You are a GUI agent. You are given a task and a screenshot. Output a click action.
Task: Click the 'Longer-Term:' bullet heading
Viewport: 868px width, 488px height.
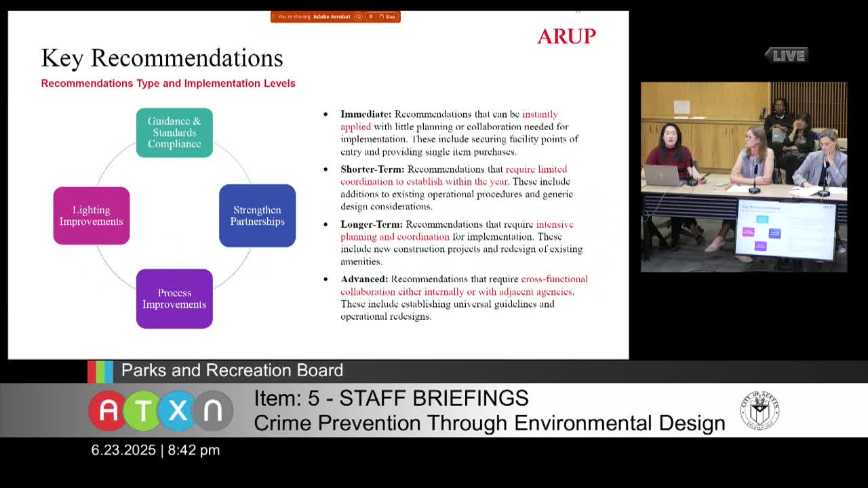(x=372, y=224)
